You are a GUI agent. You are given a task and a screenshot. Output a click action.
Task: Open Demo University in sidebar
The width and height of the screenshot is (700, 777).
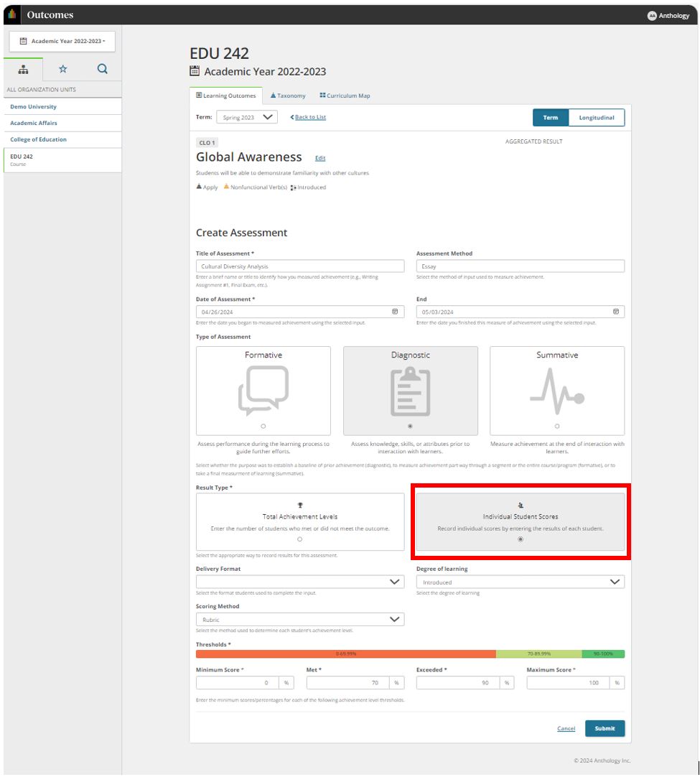click(62, 106)
